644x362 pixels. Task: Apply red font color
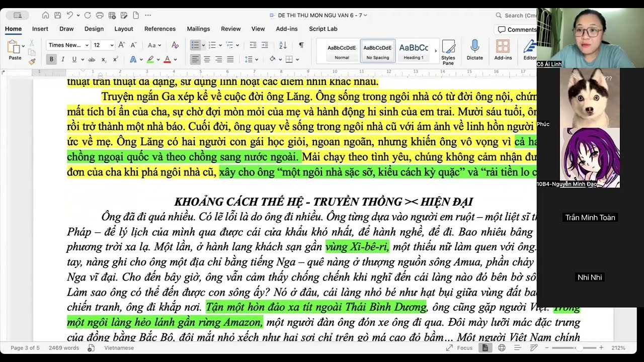coord(167,59)
